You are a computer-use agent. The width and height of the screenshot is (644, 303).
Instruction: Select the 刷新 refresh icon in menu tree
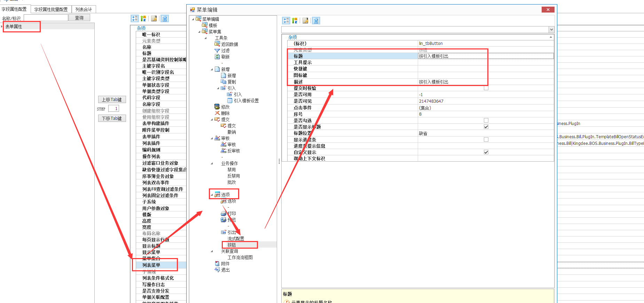click(217, 57)
